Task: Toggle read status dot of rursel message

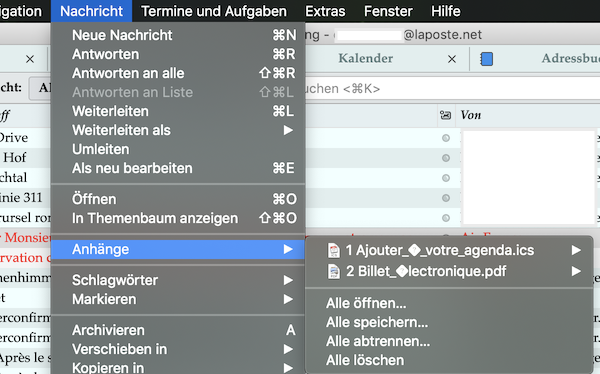Action: click(446, 218)
